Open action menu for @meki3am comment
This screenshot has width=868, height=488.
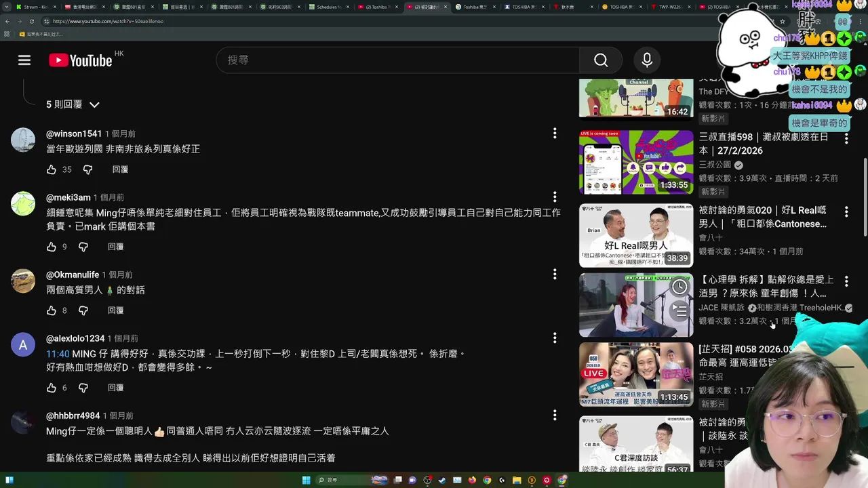click(x=555, y=197)
